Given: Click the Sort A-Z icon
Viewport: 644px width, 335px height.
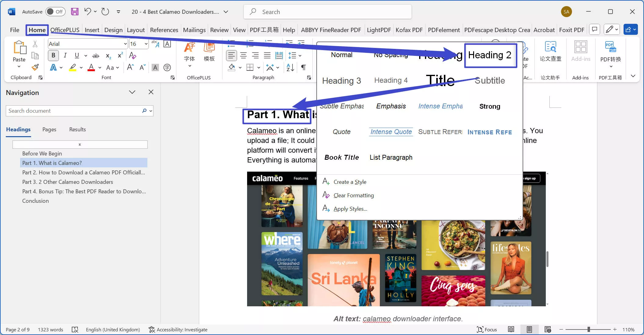Looking at the screenshot, I should coord(290,67).
